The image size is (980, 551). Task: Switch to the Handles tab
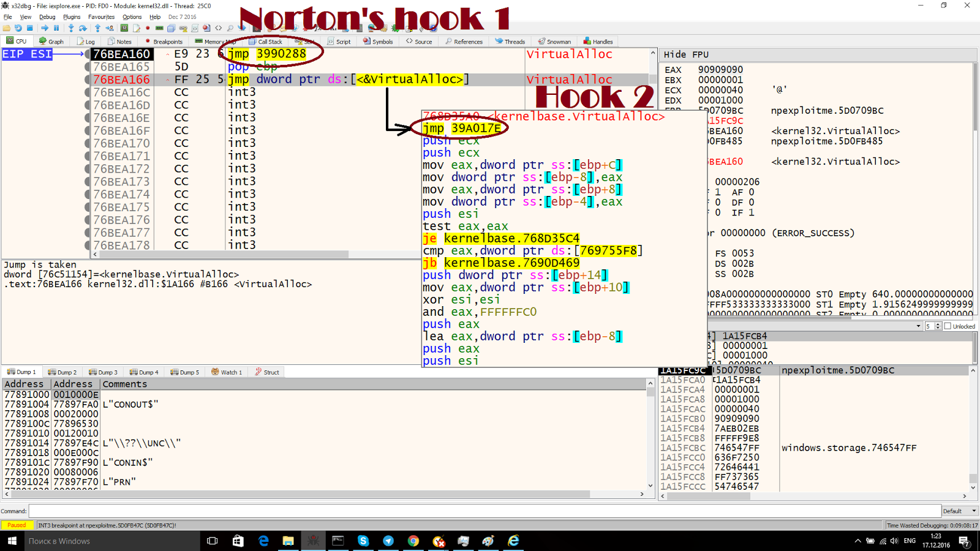click(598, 42)
